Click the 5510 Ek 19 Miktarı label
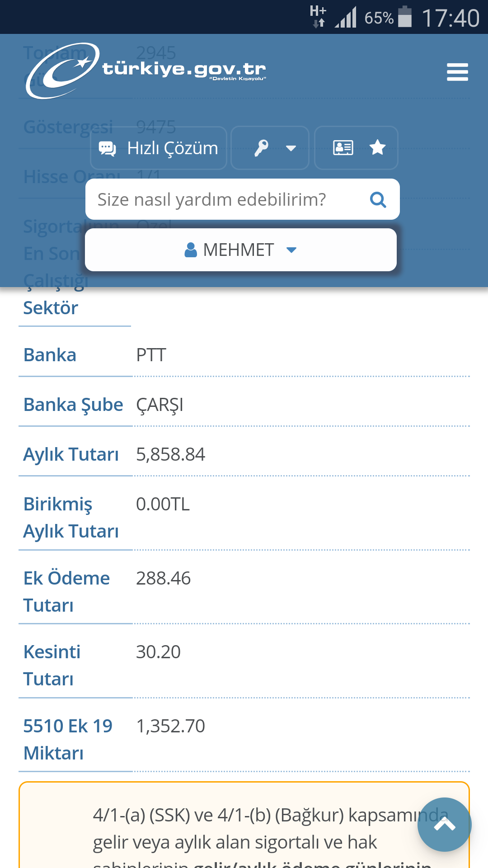Image resolution: width=488 pixels, height=868 pixels. (68, 739)
